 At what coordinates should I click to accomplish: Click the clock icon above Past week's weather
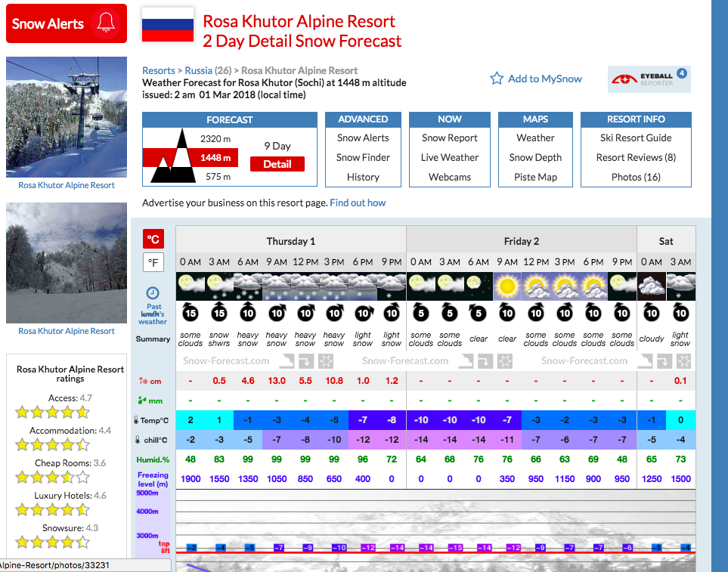pos(153,292)
